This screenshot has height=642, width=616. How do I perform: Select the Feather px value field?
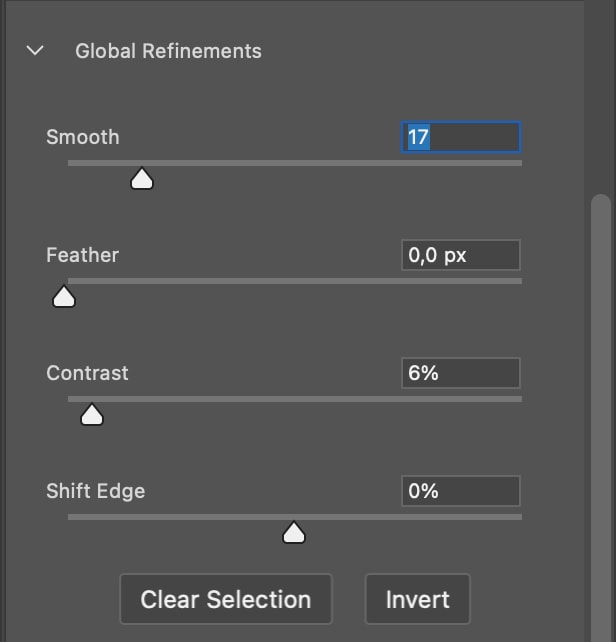[460, 255]
